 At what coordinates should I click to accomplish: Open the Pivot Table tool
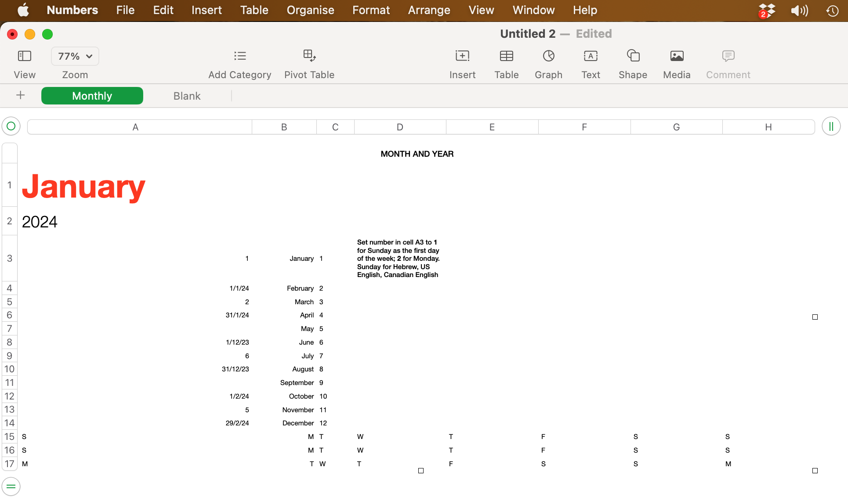click(309, 64)
